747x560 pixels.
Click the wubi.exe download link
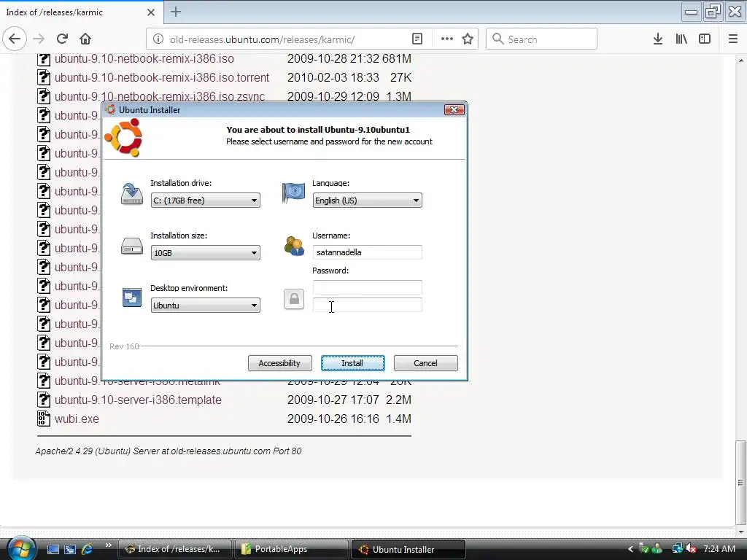coord(77,419)
